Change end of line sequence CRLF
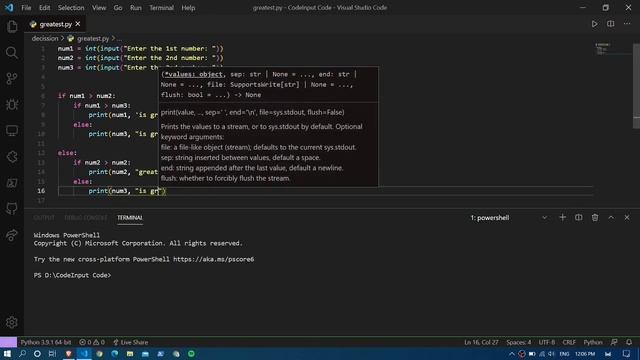The width and height of the screenshot is (640, 360). (x=569, y=342)
